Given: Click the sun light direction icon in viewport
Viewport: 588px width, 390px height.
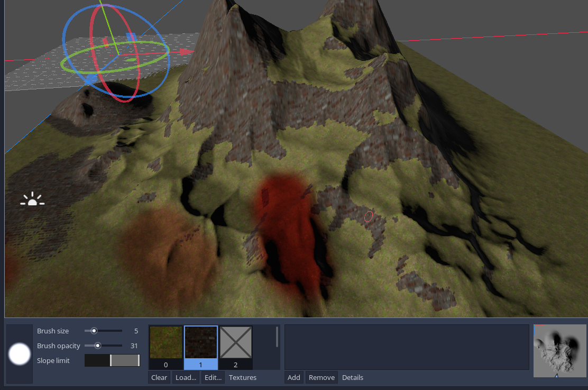Looking at the screenshot, I should (x=32, y=199).
